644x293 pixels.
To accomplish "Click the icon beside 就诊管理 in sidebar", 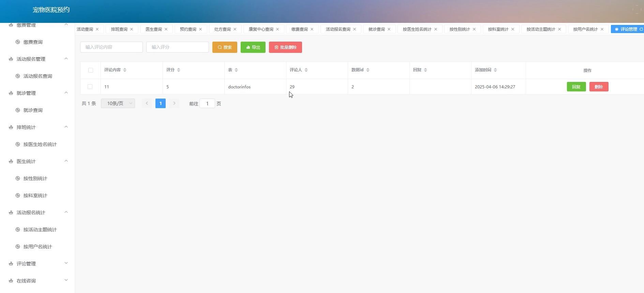I will (11, 93).
